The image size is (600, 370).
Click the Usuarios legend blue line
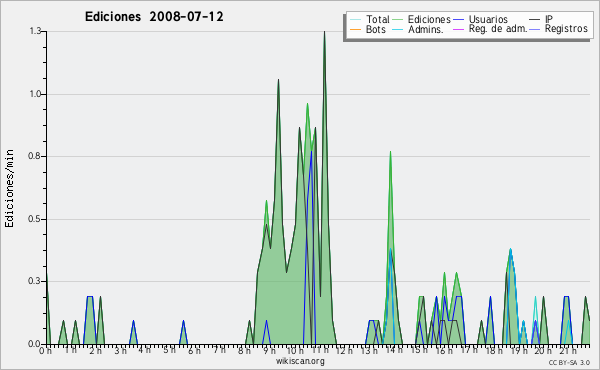pos(458,20)
